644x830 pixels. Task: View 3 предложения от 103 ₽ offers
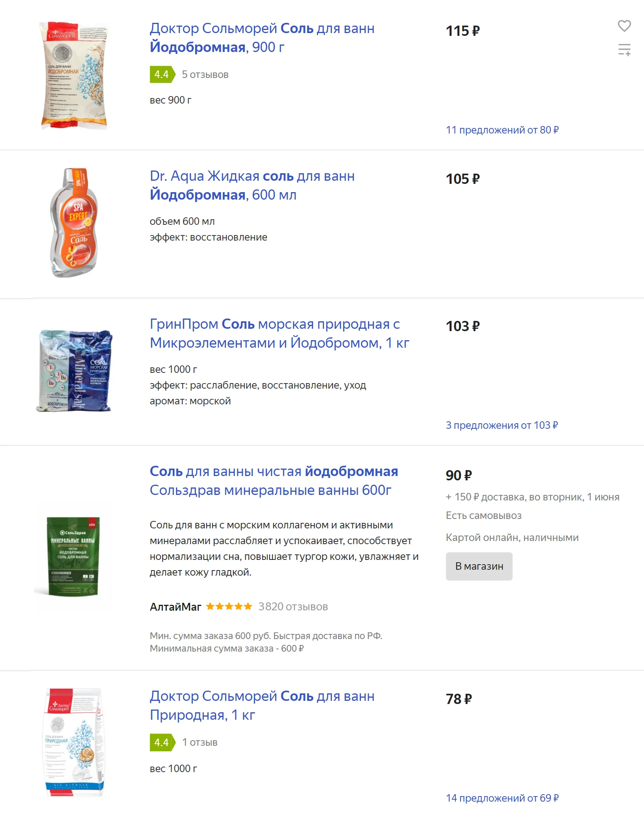coord(502,425)
